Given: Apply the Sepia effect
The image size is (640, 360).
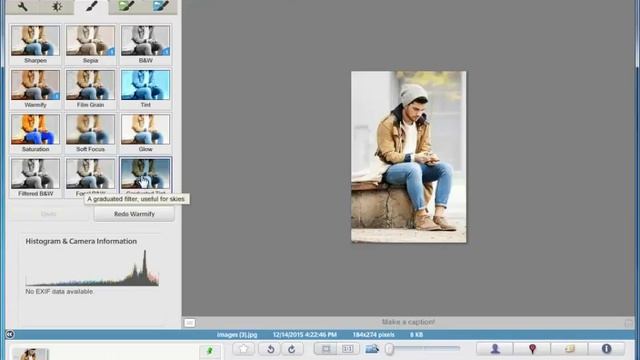Looking at the screenshot, I should tap(90, 44).
